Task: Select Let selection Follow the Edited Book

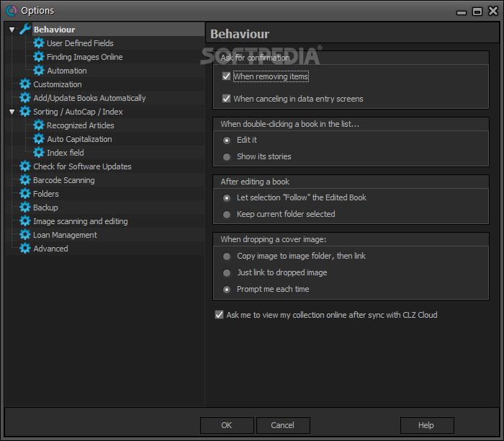Action: (227, 198)
